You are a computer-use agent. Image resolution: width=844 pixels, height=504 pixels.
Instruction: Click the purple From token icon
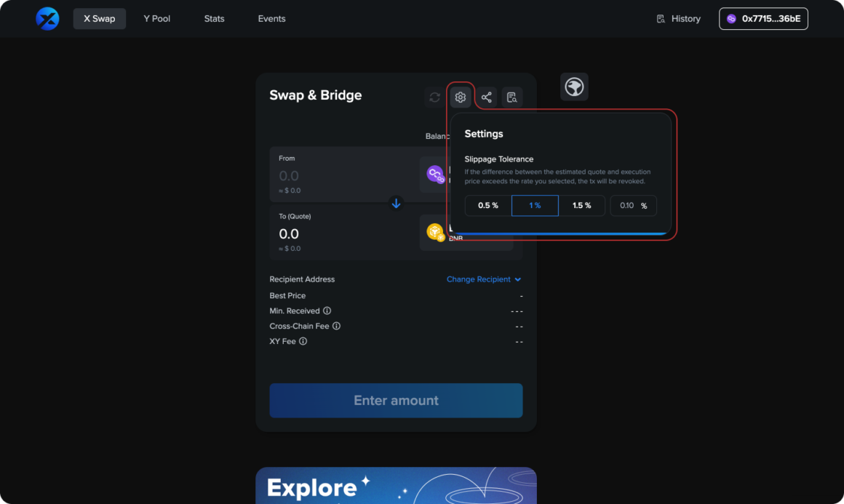(434, 174)
